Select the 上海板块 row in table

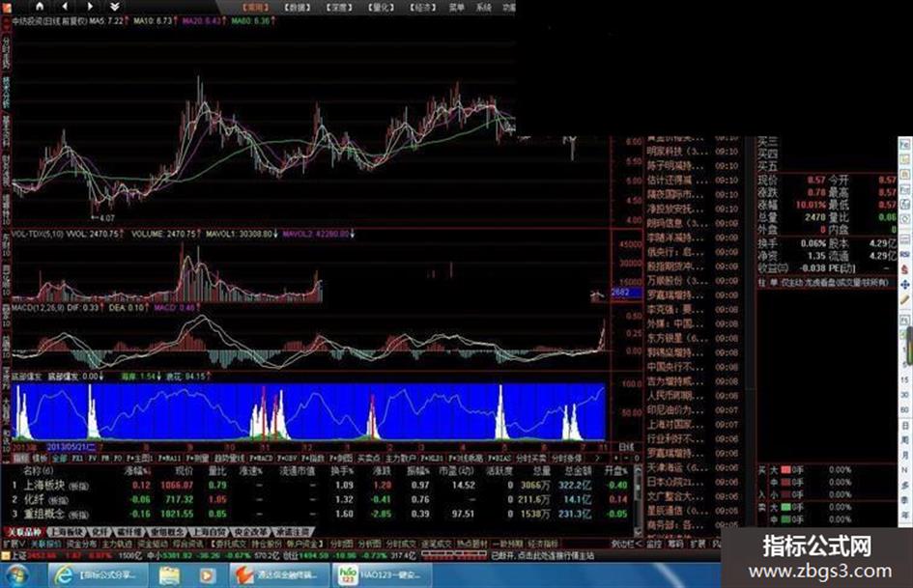[317, 485]
